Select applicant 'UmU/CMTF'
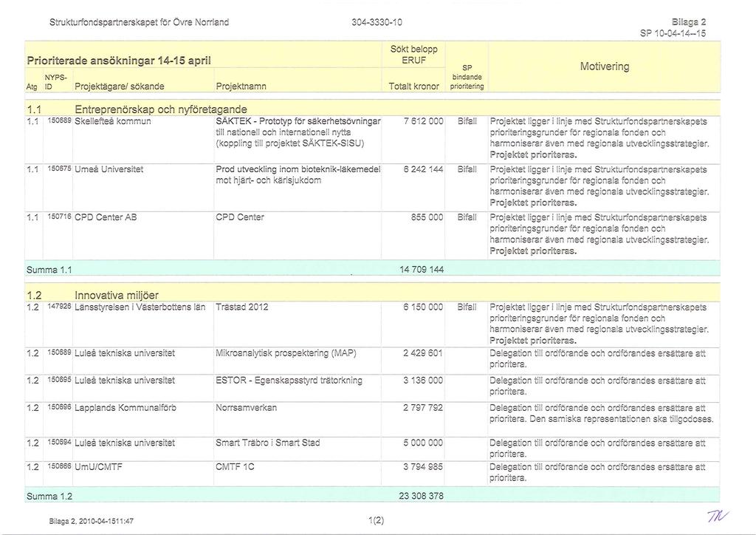The height and width of the screenshot is (535, 756). pyautogui.click(x=98, y=468)
